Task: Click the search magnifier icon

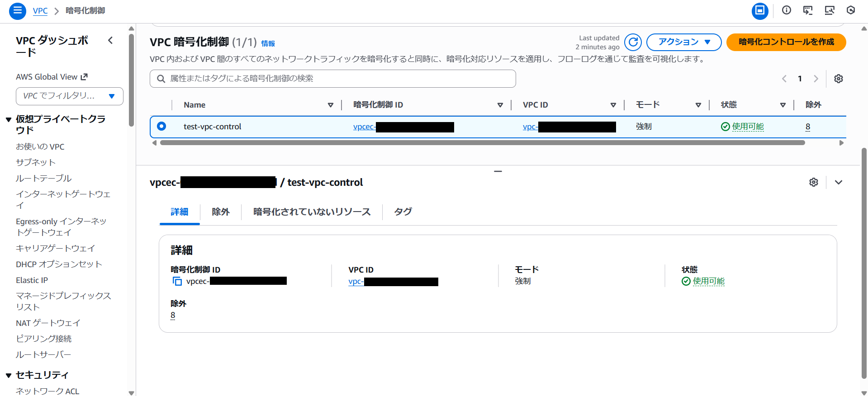Action: pos(161,79)
